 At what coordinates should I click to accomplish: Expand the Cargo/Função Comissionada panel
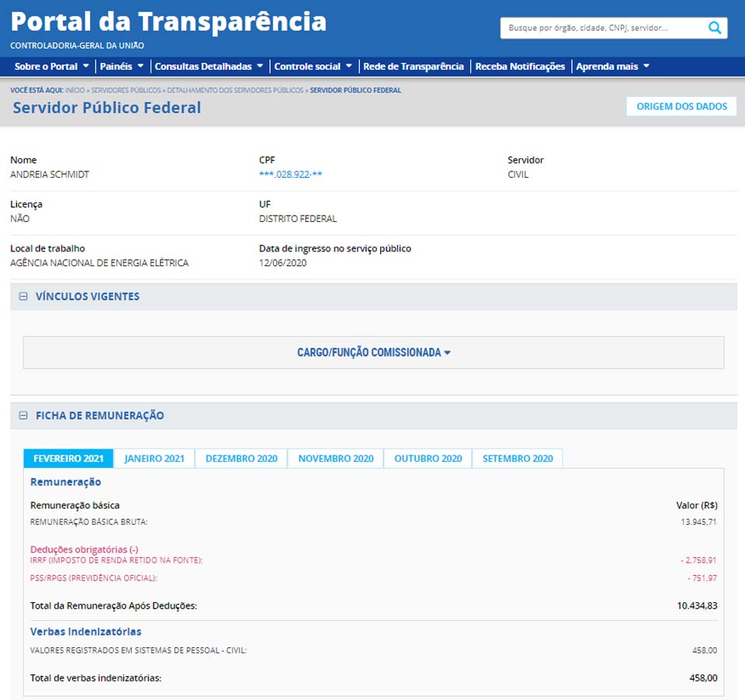point(373,352)
